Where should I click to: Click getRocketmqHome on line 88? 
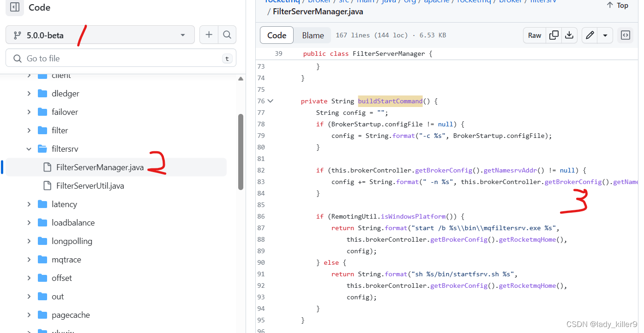[527, 239]
